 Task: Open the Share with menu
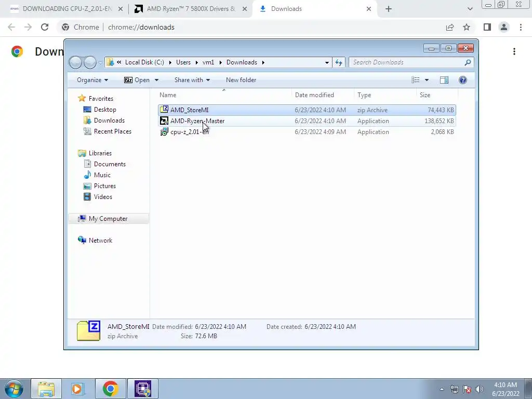click(192, 80)
